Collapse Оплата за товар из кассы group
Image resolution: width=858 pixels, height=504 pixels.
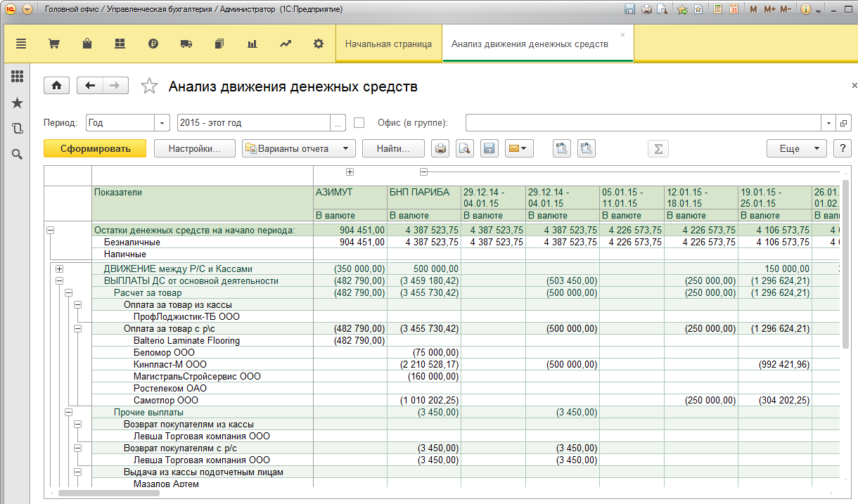[78, 304]
